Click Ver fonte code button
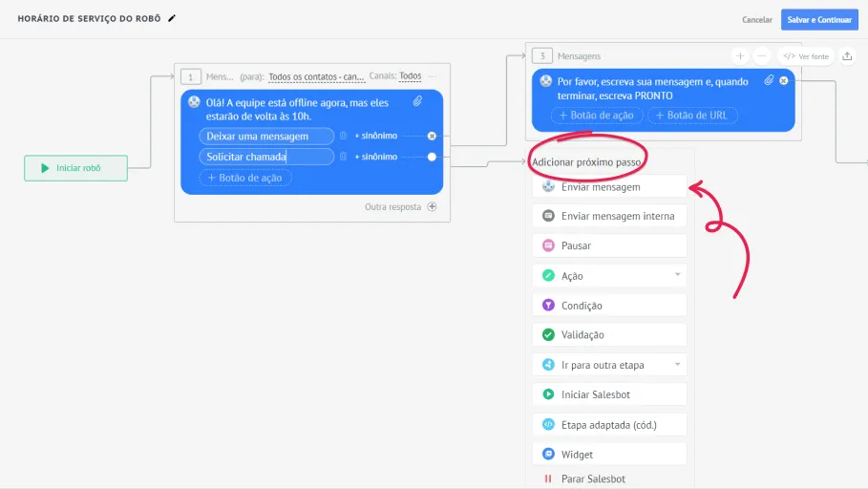 (806, 56)
